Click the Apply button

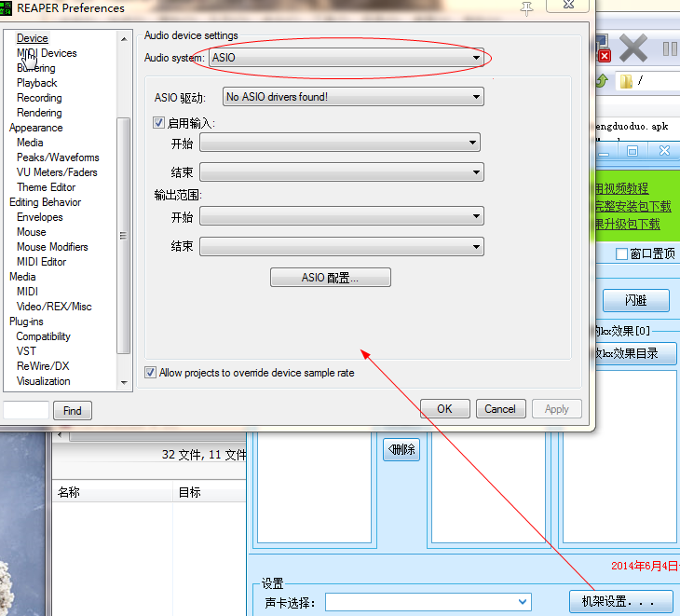556,409
